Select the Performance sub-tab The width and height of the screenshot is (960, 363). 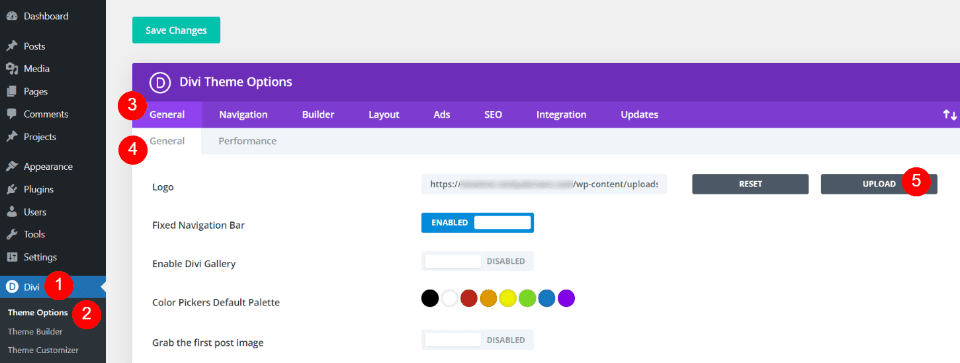tap(247, 141)
